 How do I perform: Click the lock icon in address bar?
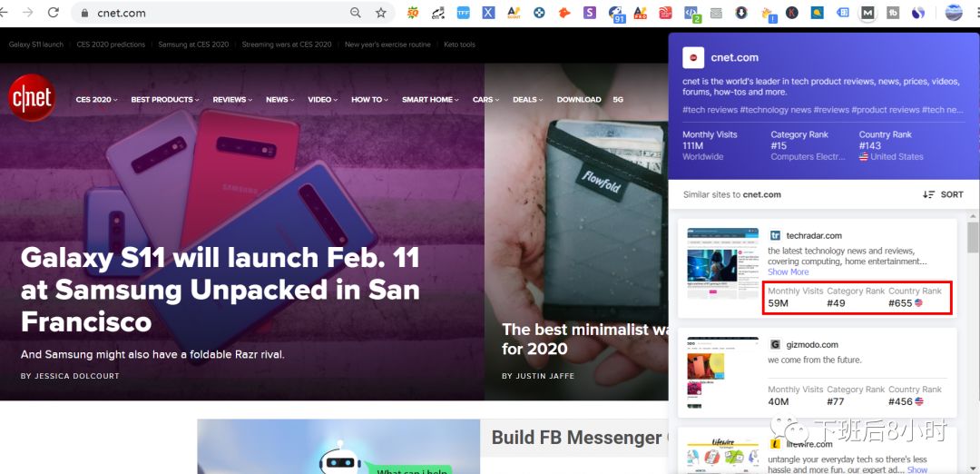pyautogui.click(x=85, y=13)
